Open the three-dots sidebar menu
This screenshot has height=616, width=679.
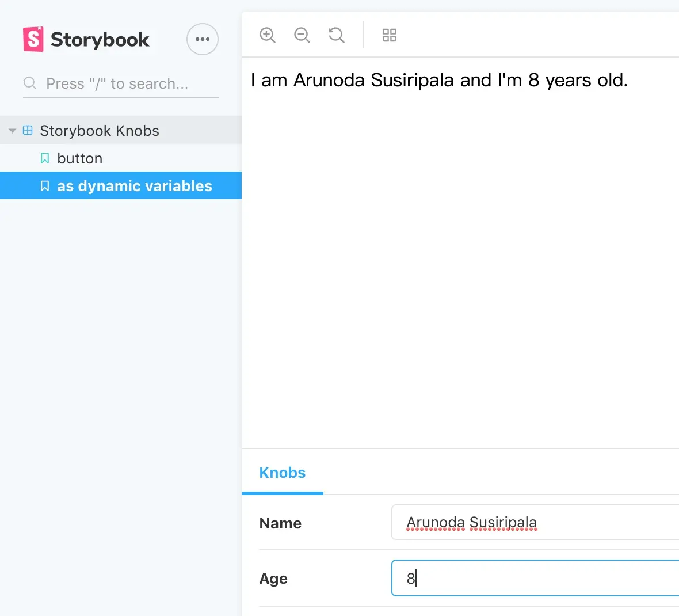click(203, 39)
